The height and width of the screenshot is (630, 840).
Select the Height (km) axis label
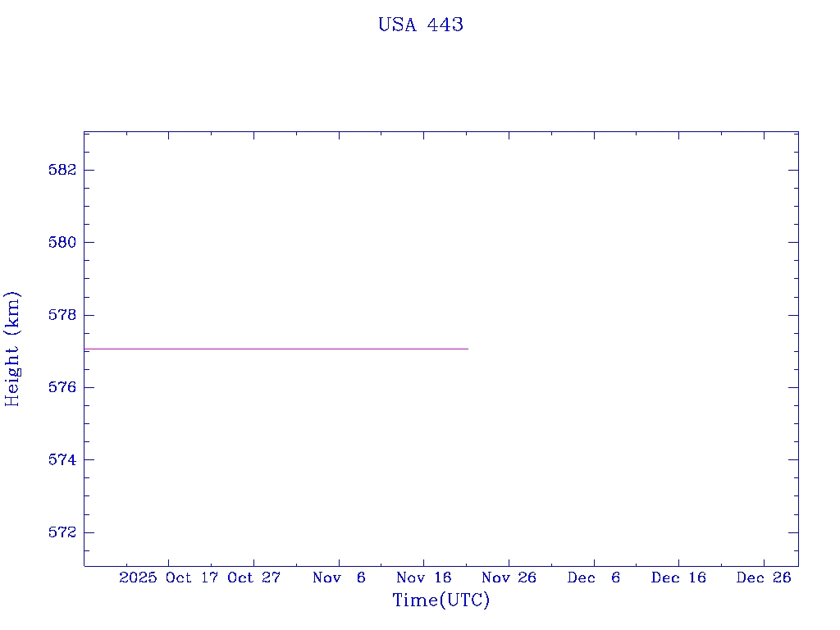12,349
